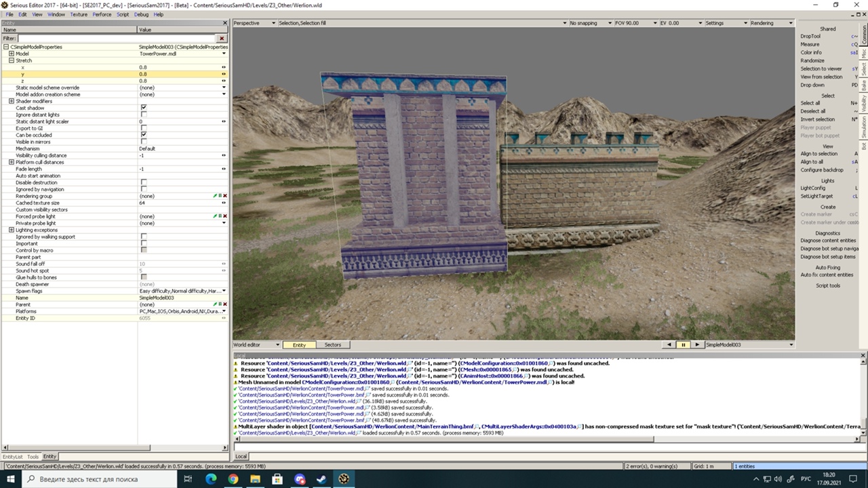Step the simulation forward
The height and width of the screenshot is (488, 868).
696,345
